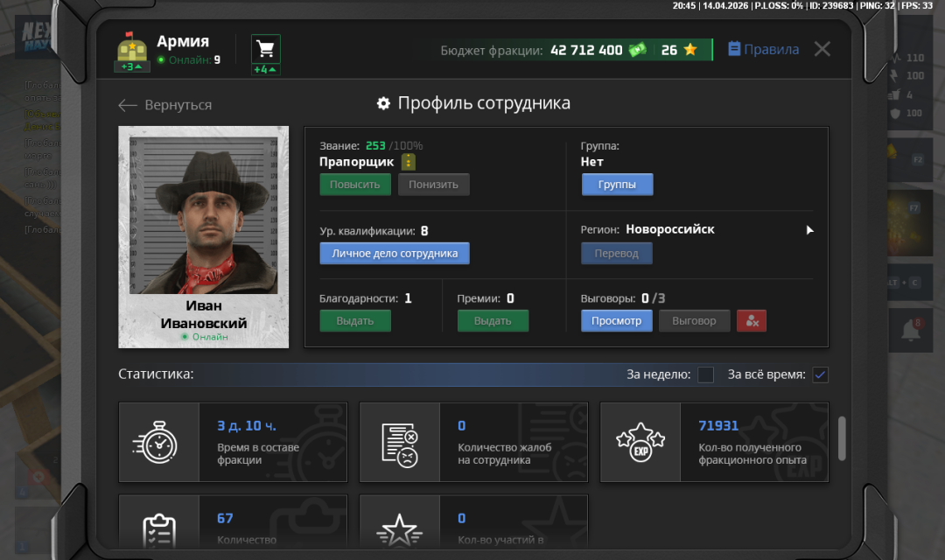945x560 pixels.
Task: Click Просмотр to view reprimands
Action: 616,321
